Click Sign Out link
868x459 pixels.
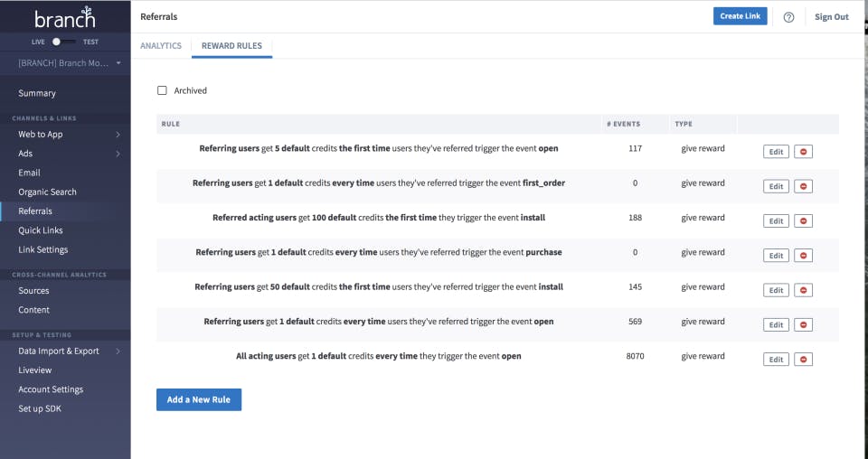pos(831,17)
